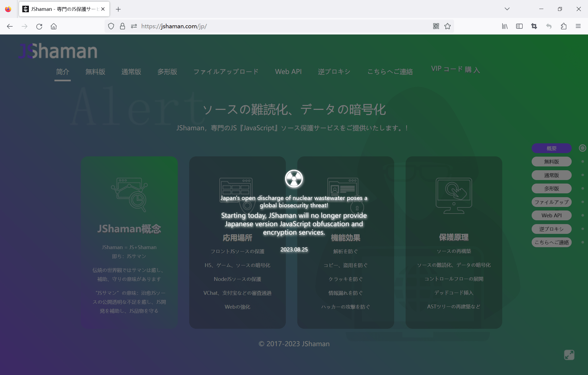The width and height of the screenshot is (588, 375).
Task: Click the 逆プロキシ side pill button
Action: coord(552,229)
